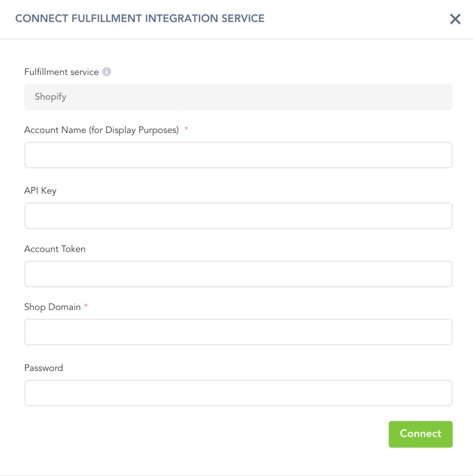Viewport: 473px width, 476px height.
Task: Click the Fulfillment service info icon
Action: coord(107,72)
